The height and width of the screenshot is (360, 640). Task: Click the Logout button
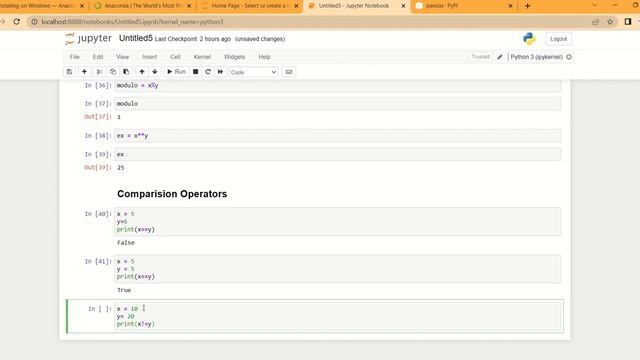(558, 39)
